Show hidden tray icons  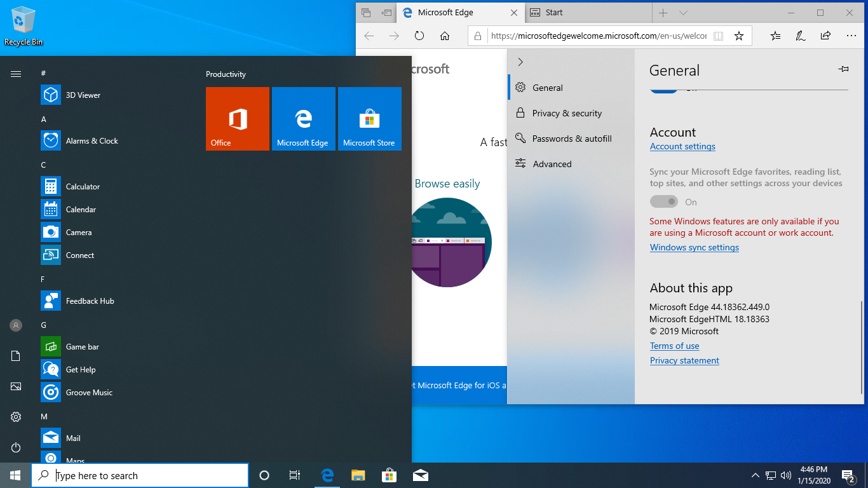point(756,475)
